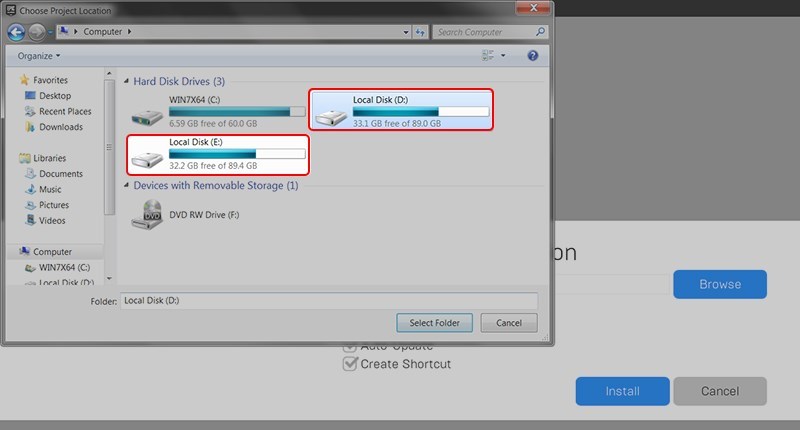Viewport: 800px width, 430px height.
Task: Toggle the Create Shortcut checkbox
Action: (349, 364)
